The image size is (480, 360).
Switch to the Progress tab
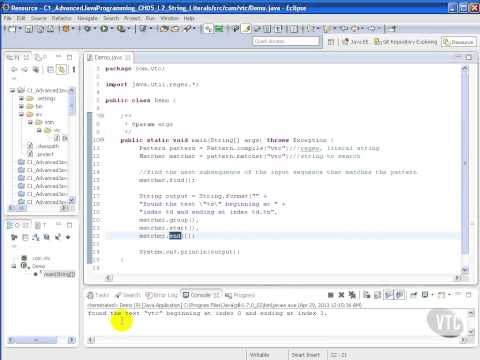[x=240, y=295]
